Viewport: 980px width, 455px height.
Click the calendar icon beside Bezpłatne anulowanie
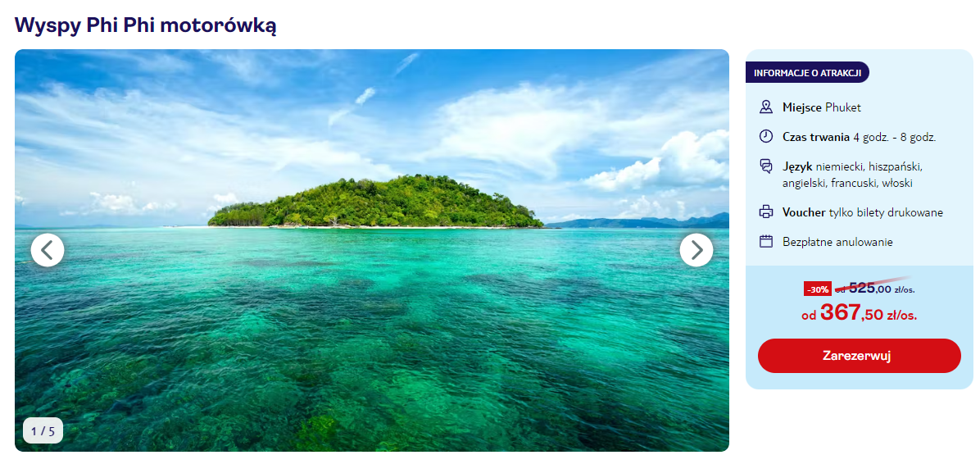[765, 241]
